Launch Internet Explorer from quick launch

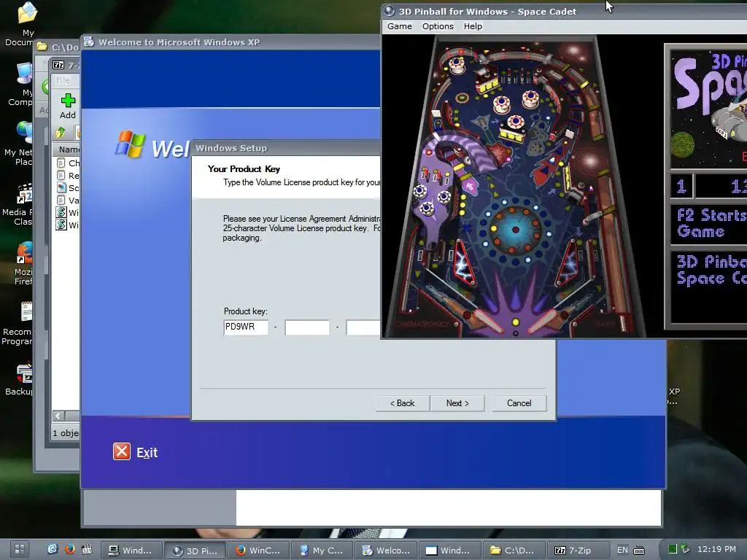tap(53, 549)
